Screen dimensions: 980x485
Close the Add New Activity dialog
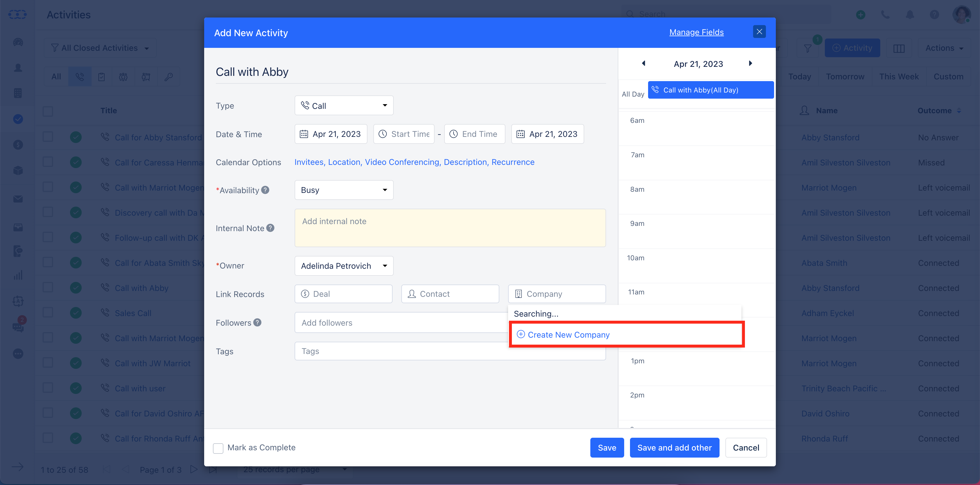759,32
